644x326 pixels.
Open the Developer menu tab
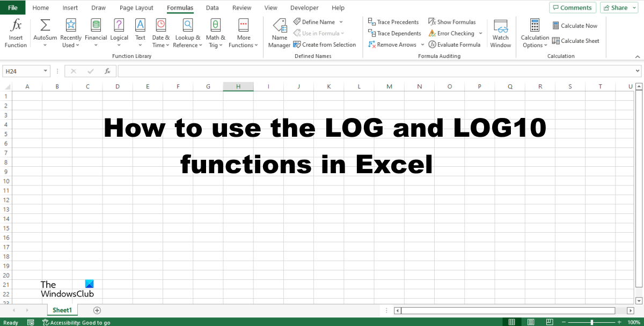coord(304,8)
